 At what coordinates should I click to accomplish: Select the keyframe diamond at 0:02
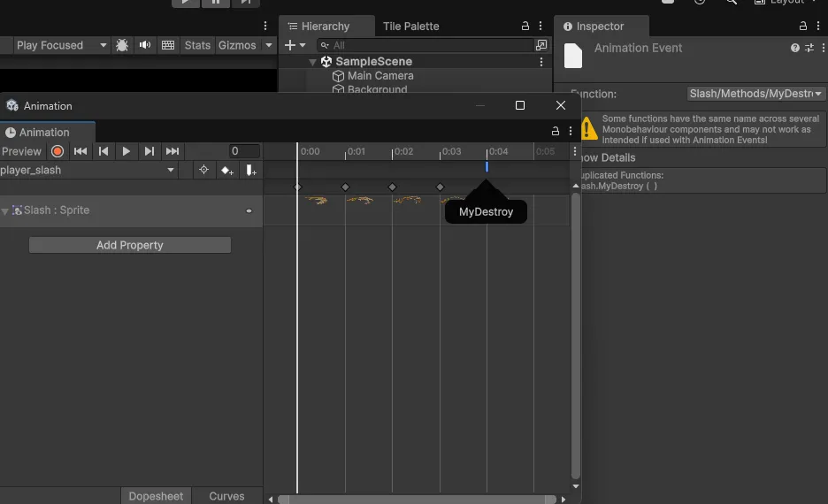tap(392, 187)
